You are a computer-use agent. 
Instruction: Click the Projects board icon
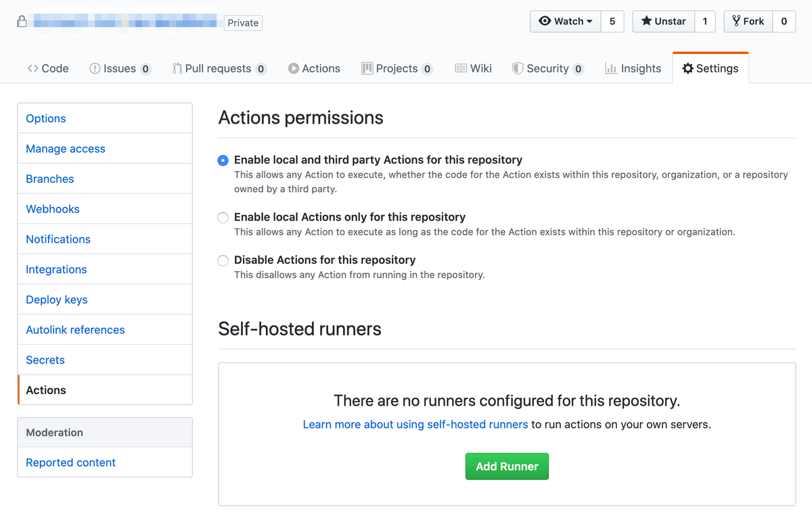[367, 68]
